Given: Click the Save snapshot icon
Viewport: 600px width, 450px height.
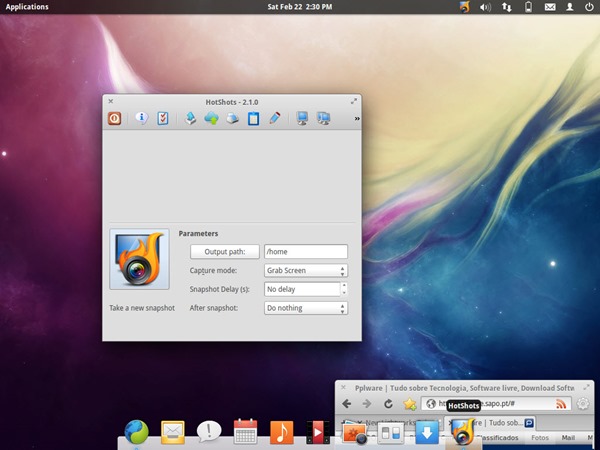Looking at the screenshot, I should pos(190,118).
